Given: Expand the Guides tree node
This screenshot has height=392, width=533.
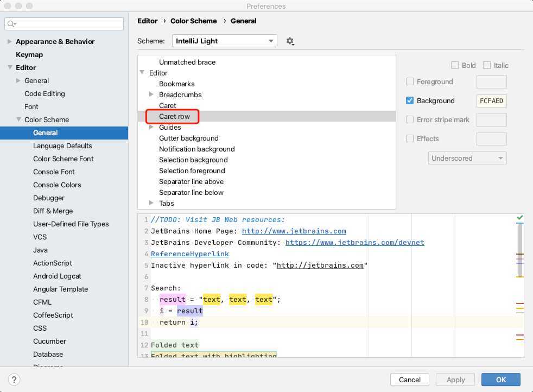Looking at the screenshot, I should 151,127.
